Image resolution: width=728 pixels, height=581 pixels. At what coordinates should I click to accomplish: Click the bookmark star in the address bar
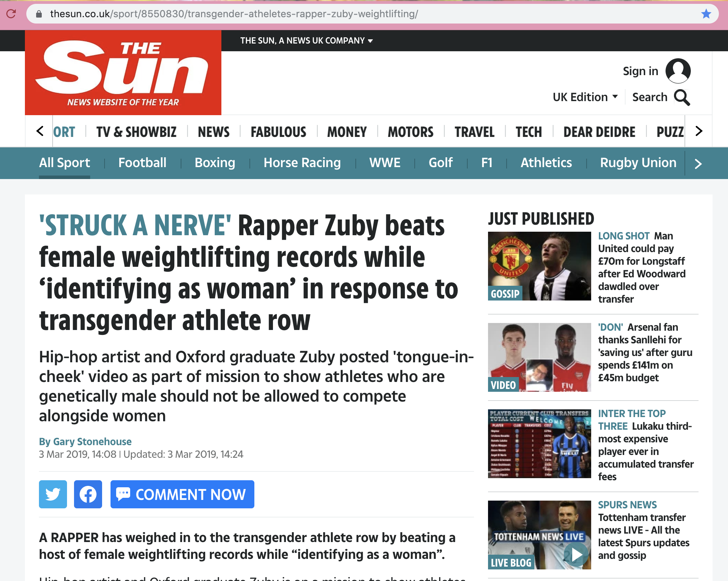[x=706, y=14]
